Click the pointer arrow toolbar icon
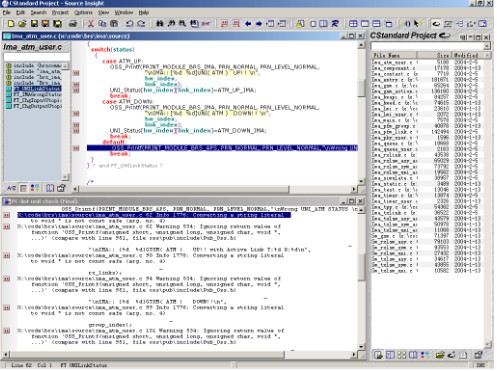 (x=417, y=24)
